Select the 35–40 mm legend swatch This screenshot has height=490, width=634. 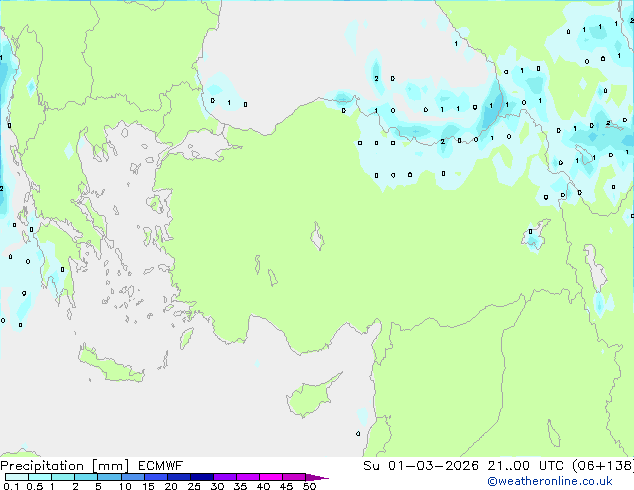248,477
